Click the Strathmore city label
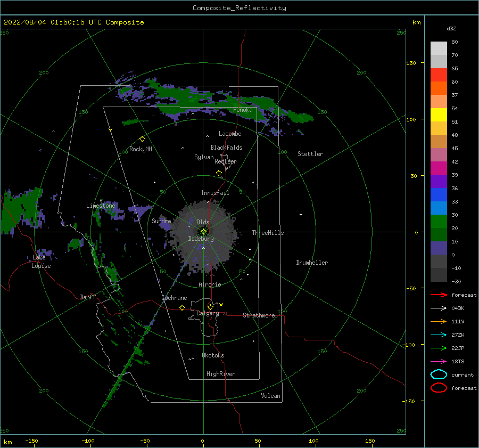Image resolution: width=479 pixels, height=448 pixels. click(259, 315)
